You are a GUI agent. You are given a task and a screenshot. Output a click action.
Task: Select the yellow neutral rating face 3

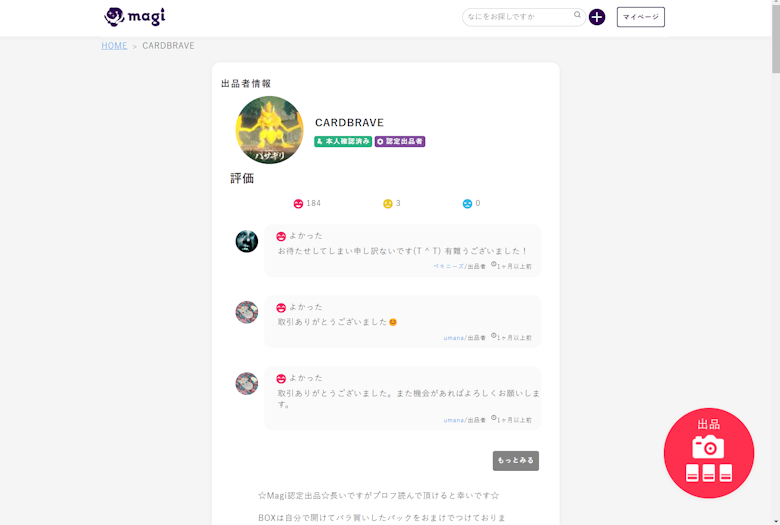[388, 204]
